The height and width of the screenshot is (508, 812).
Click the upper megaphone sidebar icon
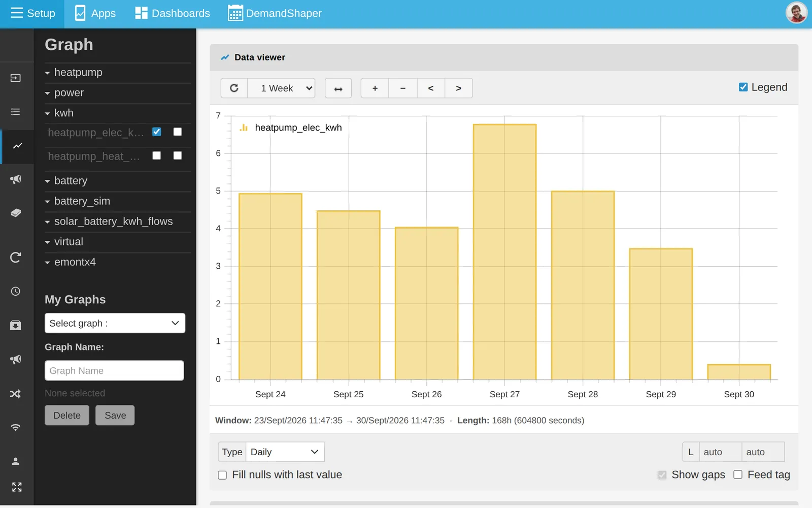pos(16,179)
